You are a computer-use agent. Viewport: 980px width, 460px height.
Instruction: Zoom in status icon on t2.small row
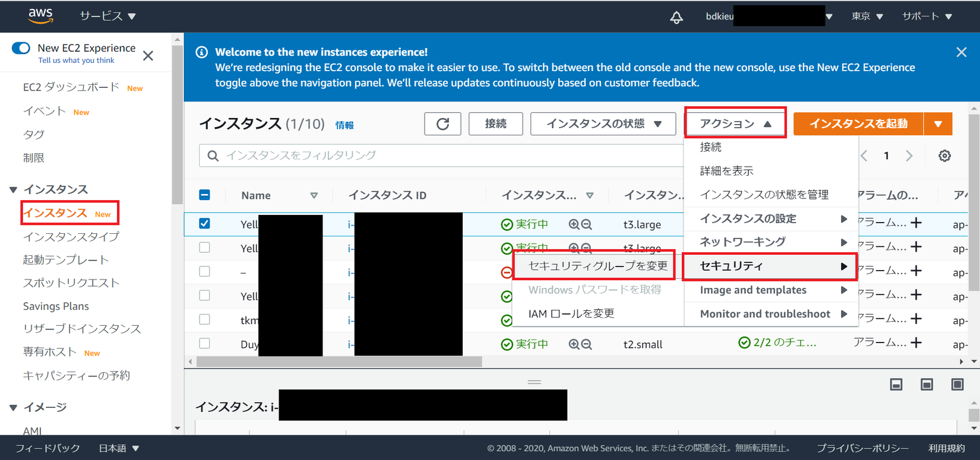574,344
